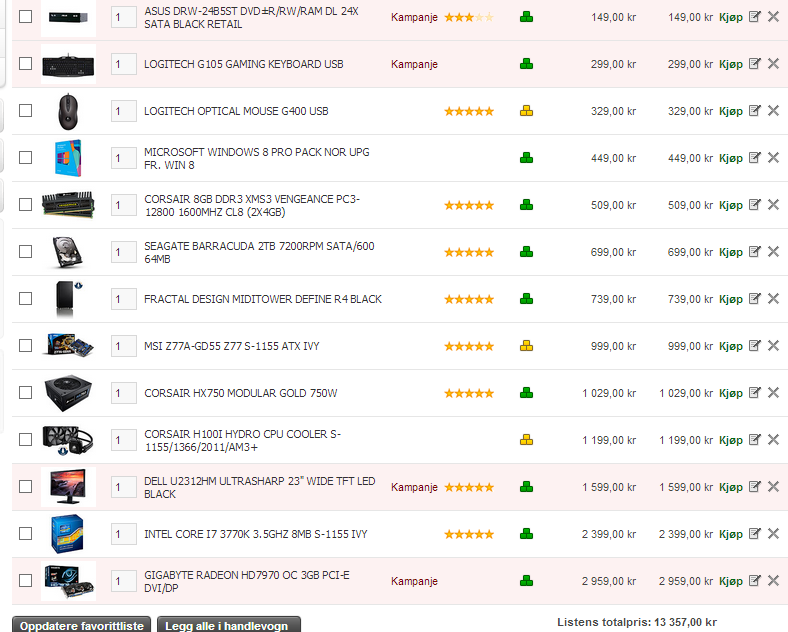Viewport: 788px width, 632px height.
Task: Click Listens totalpris 13 357,00 kr text
Action: pos(637,622)
